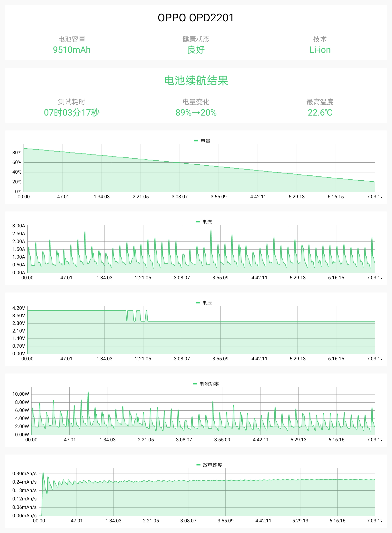Click the 4.20V axis label on 电压 chart

coord(19,308)
